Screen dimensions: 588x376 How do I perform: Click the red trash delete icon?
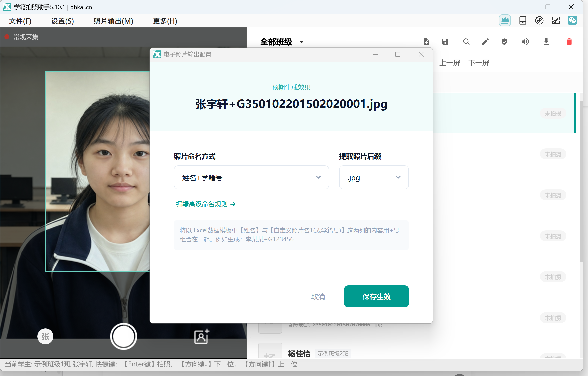pos(569,42)
